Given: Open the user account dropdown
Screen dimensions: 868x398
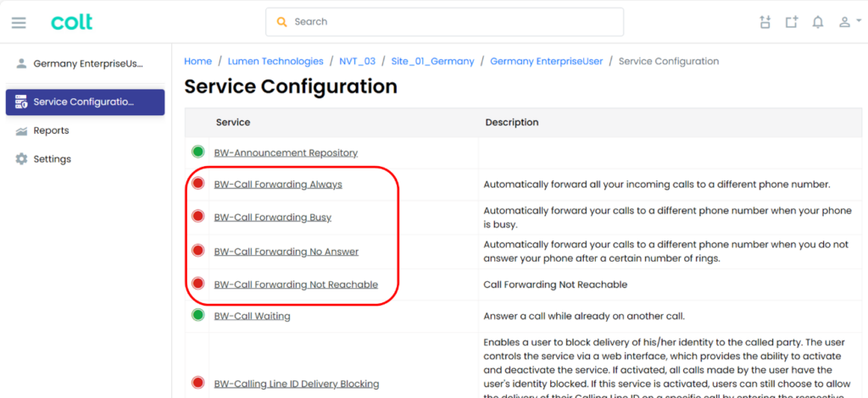Looking at the screenshot, I should 849,22.
